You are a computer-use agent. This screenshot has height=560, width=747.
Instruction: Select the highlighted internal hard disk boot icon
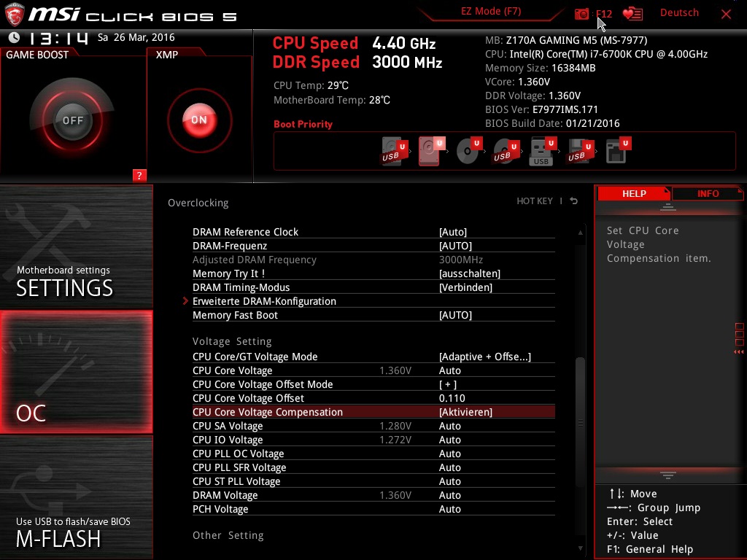[432, 152]
